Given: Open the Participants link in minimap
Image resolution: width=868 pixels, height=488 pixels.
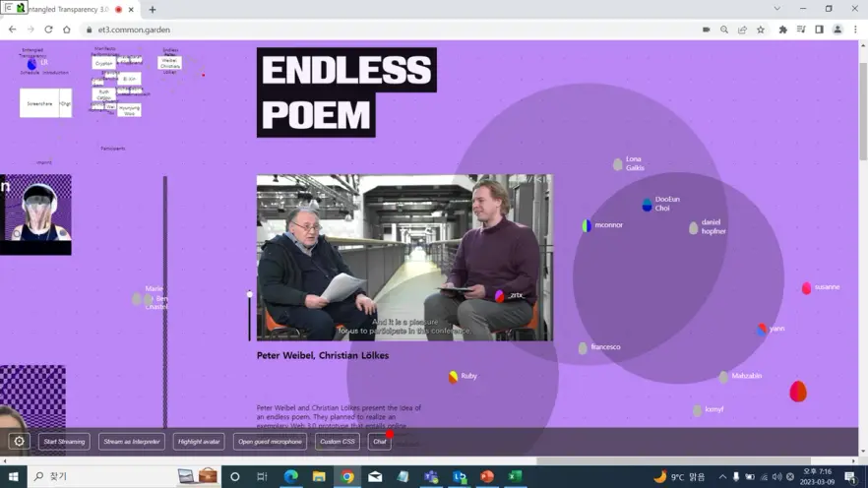Looking at the screenshot, I should click(x=113, y=149).
